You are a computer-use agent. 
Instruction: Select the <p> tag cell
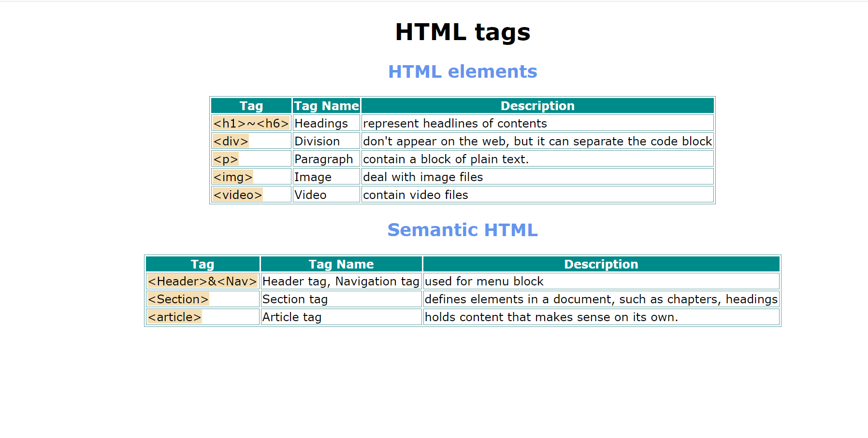tap(251, 159)
